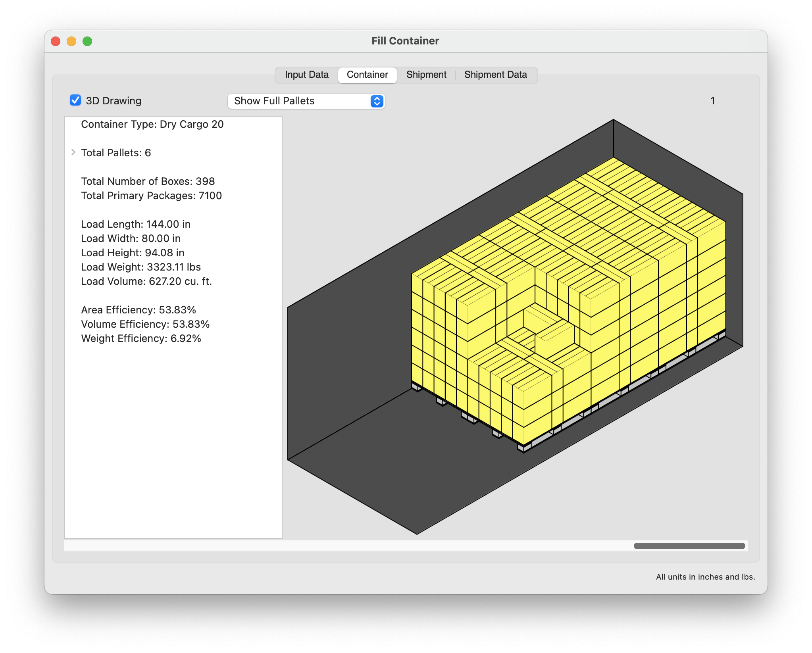Click the 3D container drawing of yellow pallets
The width and height of the screenshot is (812, 653).
515,326
